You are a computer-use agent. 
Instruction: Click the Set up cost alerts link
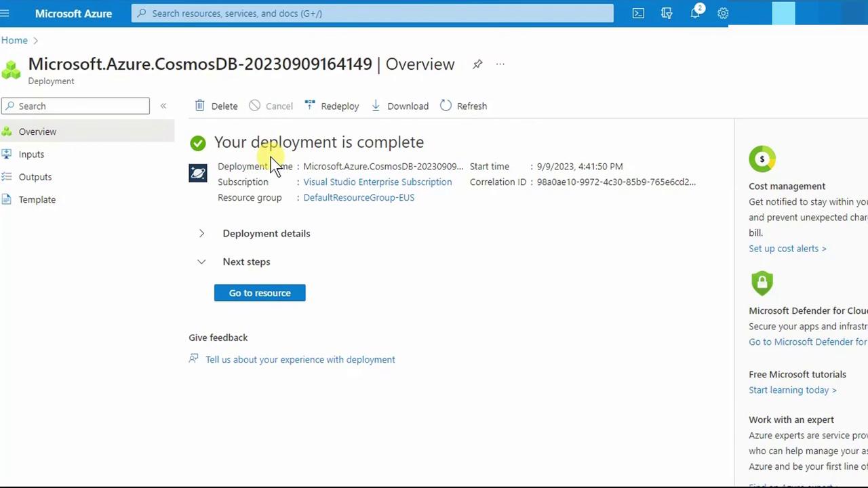[x=787, y=248]
